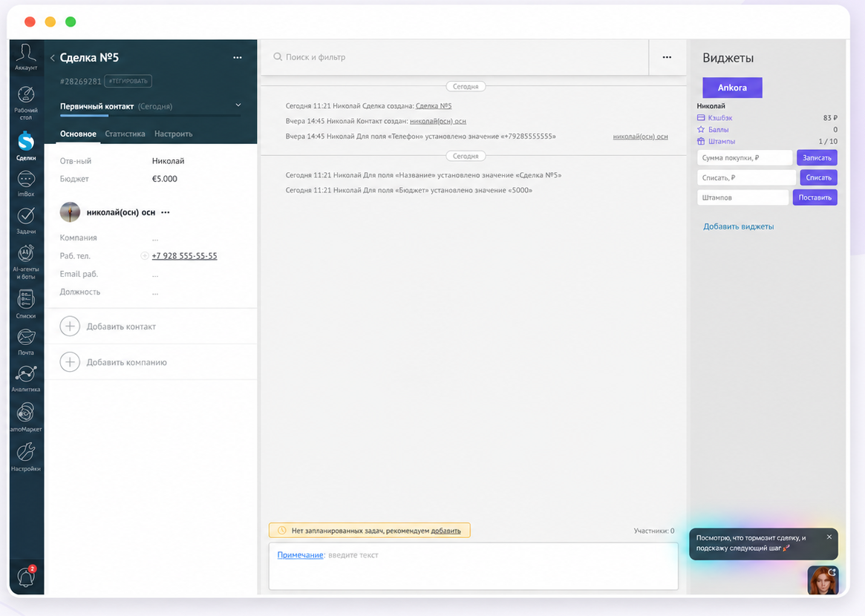Click the Баллы star icon in widget
The image size is (865, 616).
click(x=701, y=130)
